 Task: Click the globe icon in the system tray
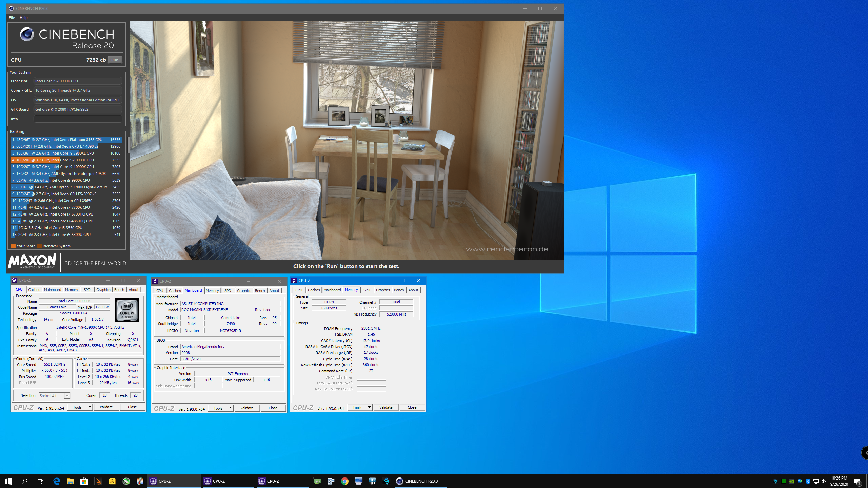pos(800,481)
